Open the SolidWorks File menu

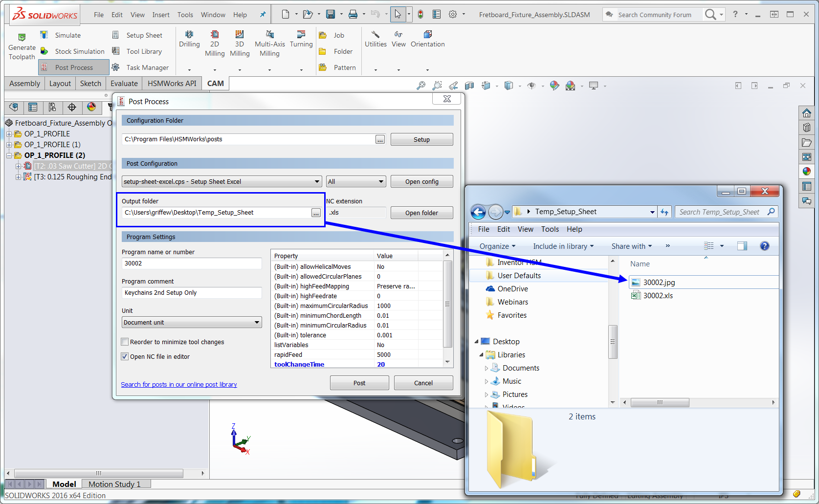tap(99, 15)
